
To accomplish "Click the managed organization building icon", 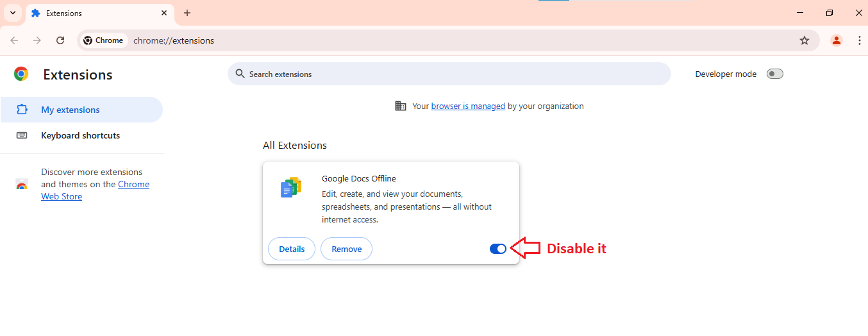I will coord(401,106).
